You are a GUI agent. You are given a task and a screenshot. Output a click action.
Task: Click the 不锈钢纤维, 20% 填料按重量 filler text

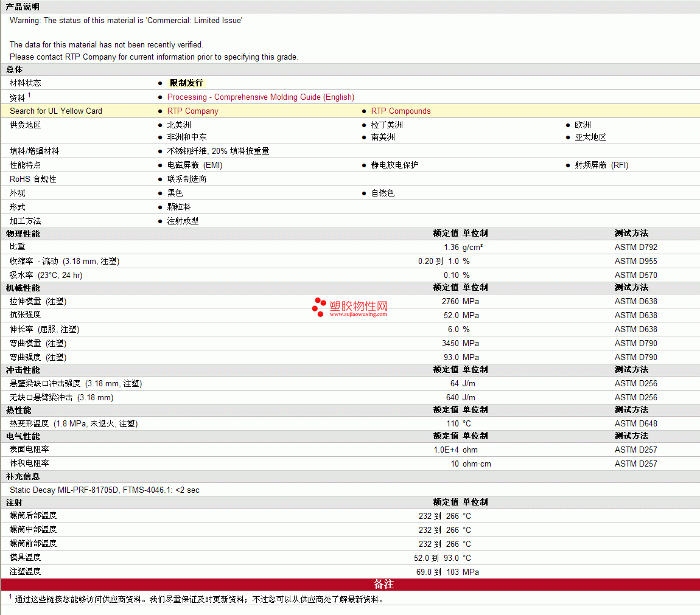tap(218, 151)
